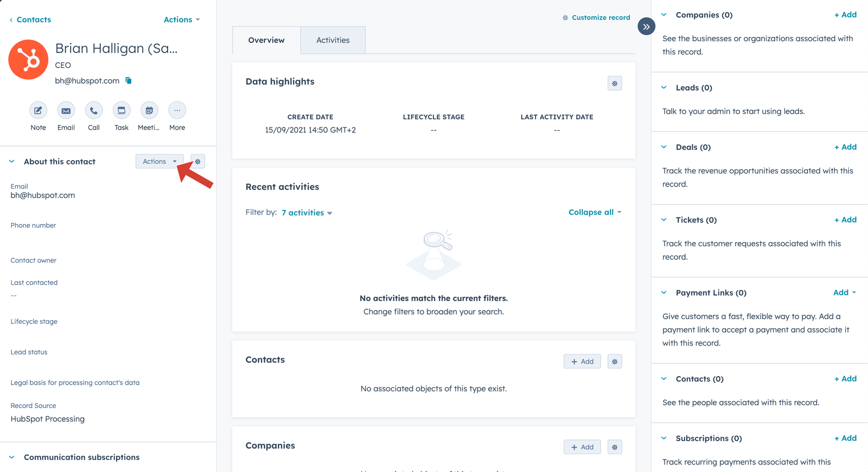This screenshot has width=868, height=472.
Task: Open the Payment Links Add dropdown
Action: [845, 292]
